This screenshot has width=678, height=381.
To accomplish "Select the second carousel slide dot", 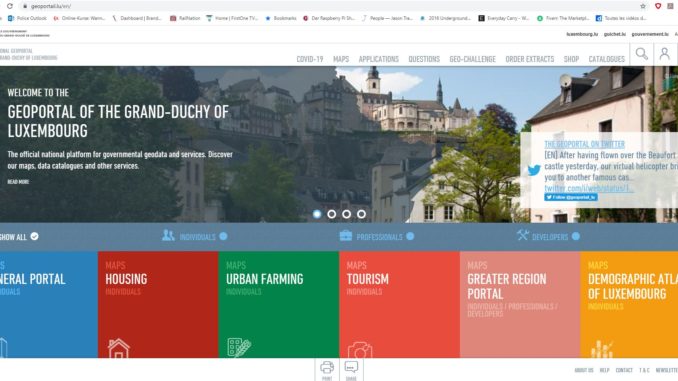I will click(332, 214).
